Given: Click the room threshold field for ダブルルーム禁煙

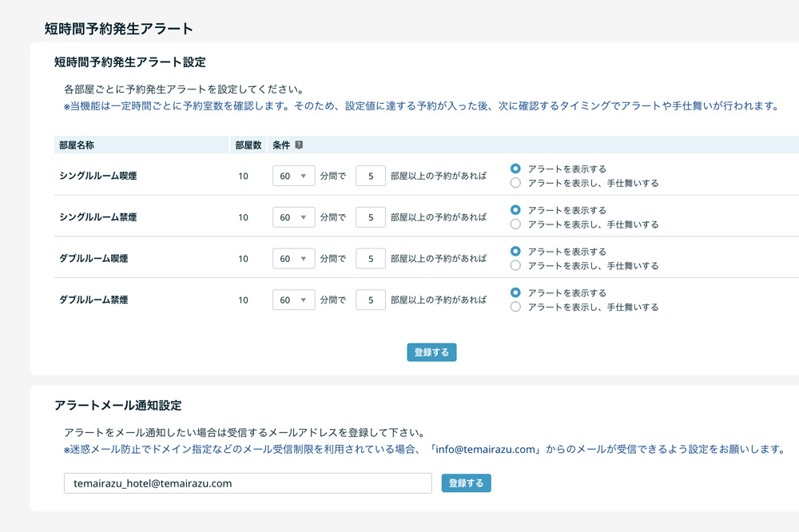Looking at the screenshot, I should (370, 300).
